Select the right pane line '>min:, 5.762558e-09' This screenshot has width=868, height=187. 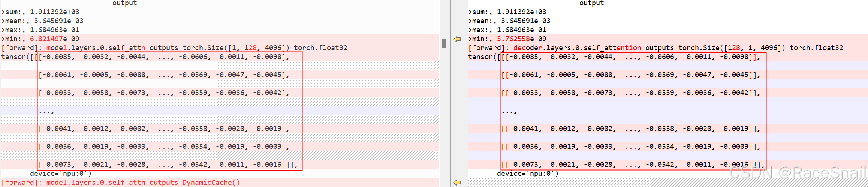pyautogui.click(x=507, y=39)
